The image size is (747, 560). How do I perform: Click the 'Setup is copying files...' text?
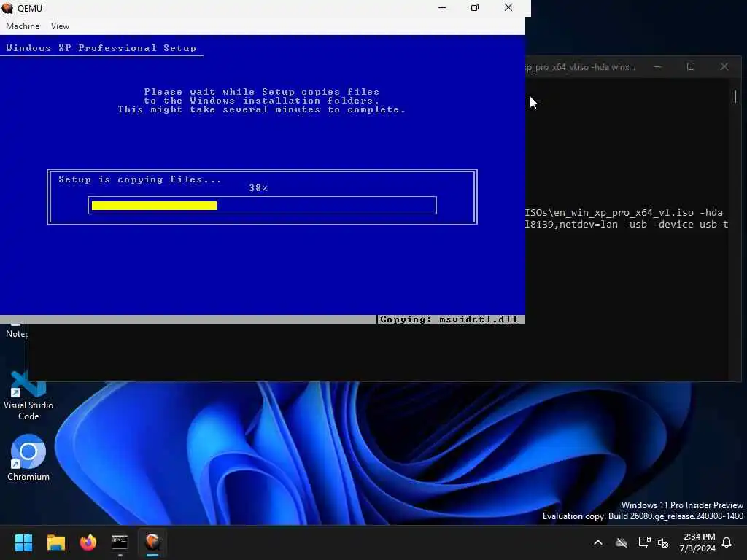pos(140,179)
